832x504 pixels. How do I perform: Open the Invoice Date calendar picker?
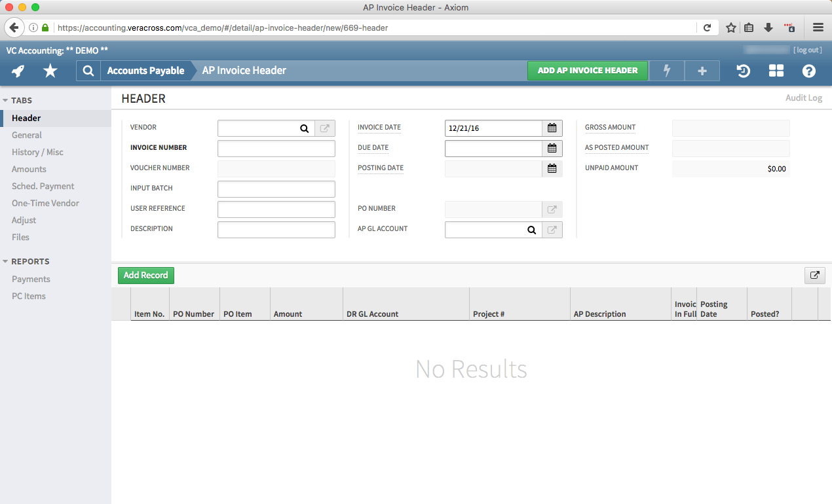(552, 128)
